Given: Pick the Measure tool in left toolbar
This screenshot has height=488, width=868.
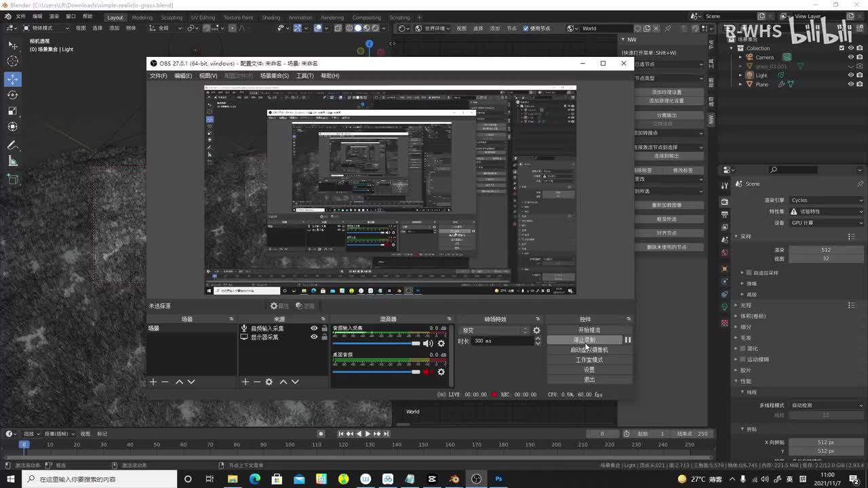Looking at the screenshot, I should click(x=13, y=161).
